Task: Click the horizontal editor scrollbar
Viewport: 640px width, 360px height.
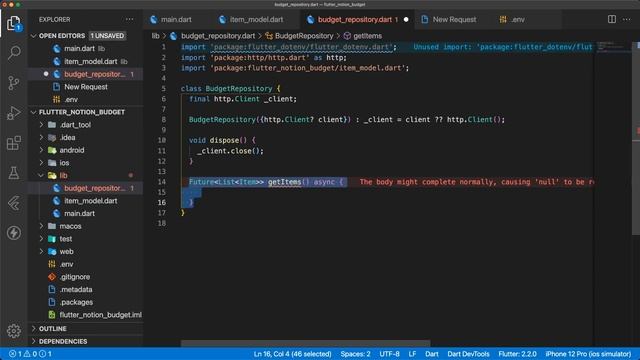Action: click(x=305, y=343)
